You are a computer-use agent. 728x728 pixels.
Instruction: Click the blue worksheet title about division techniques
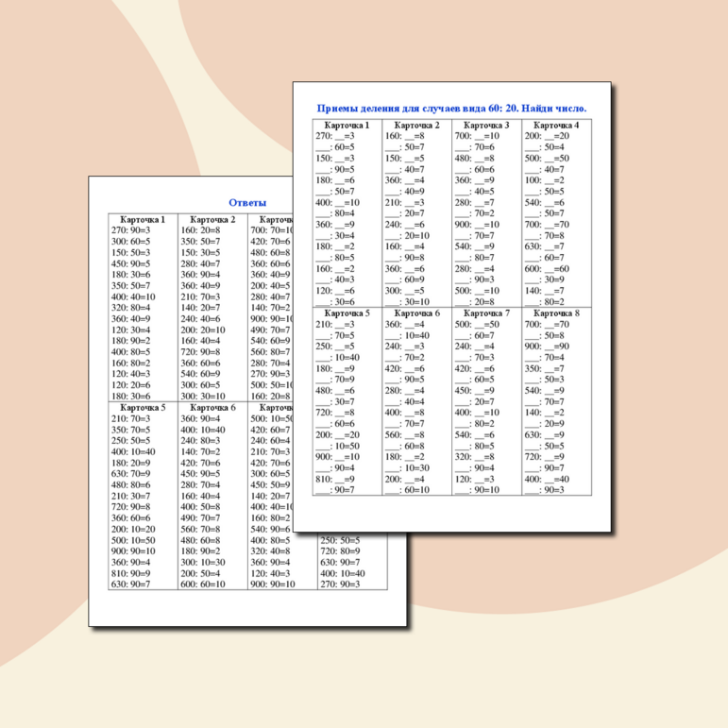pos(451,109)
